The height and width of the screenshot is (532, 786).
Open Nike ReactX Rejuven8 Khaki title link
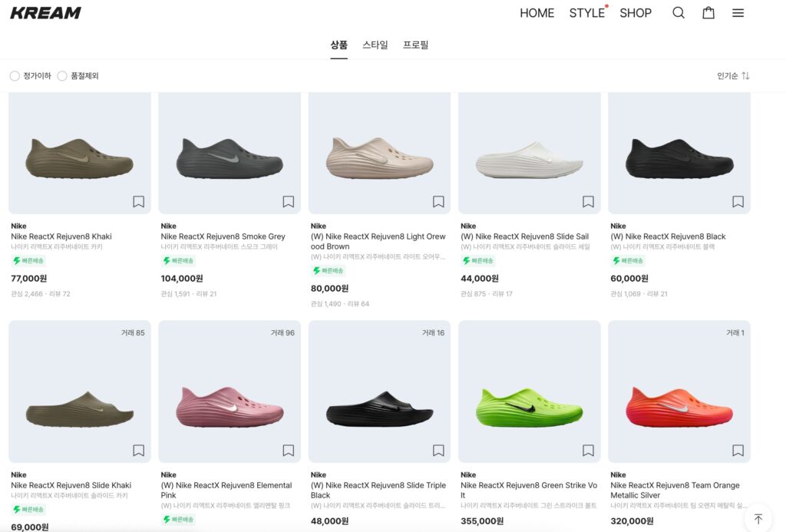pyautogui.click(x=61, y=236)
